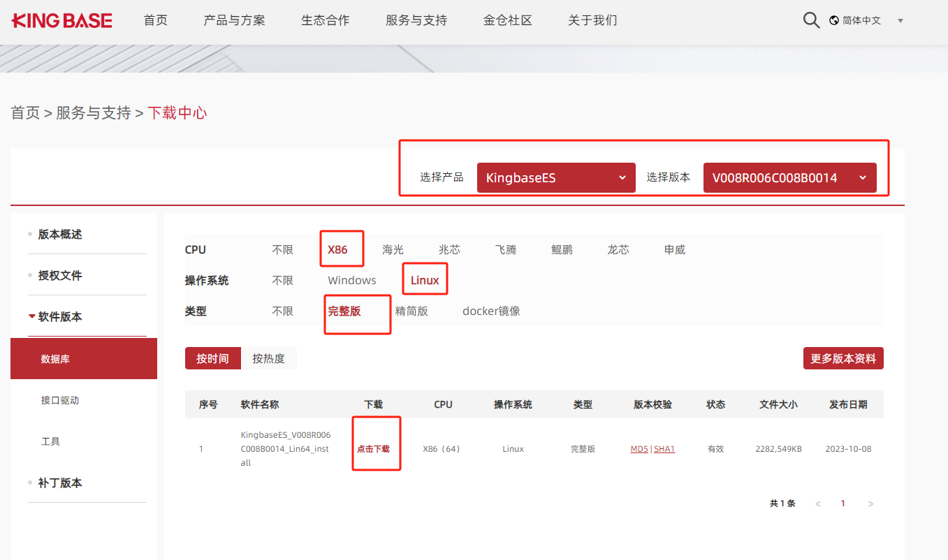Go to next page arrow
Image resolution: width=948 pixels, height=560 pixels.
click(x=870, y=503)
